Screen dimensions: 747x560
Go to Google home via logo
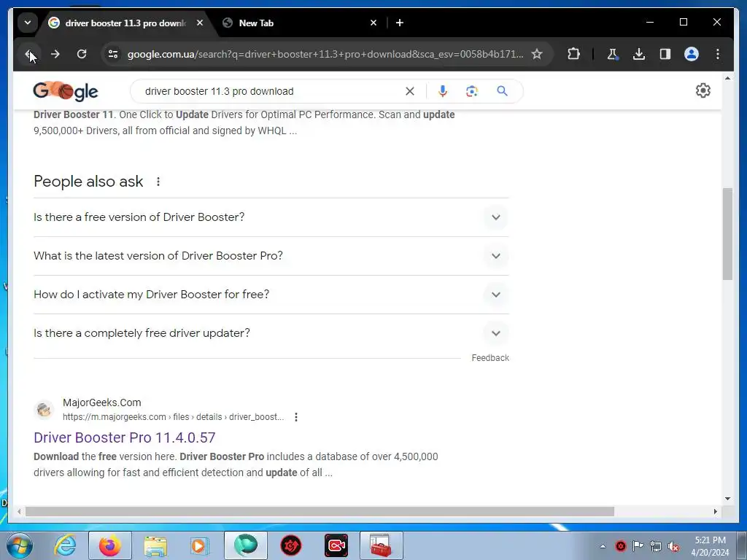(x=66, y=91)
